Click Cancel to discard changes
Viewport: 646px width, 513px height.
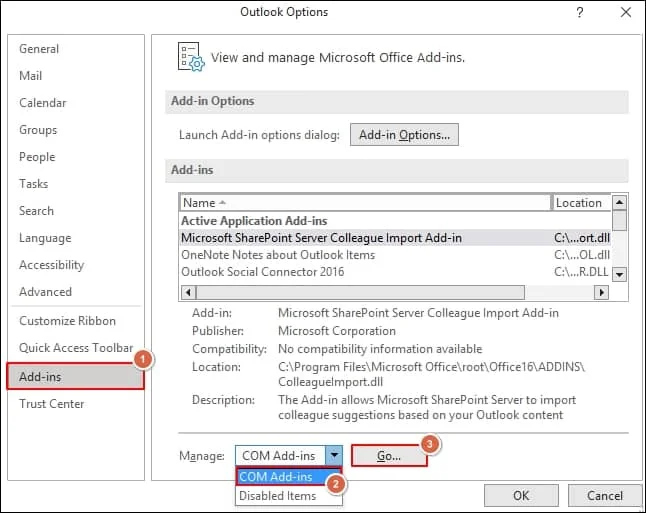605,495
